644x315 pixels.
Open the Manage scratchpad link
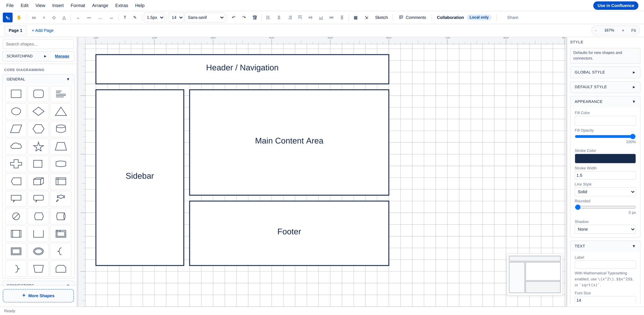point(62,56)
